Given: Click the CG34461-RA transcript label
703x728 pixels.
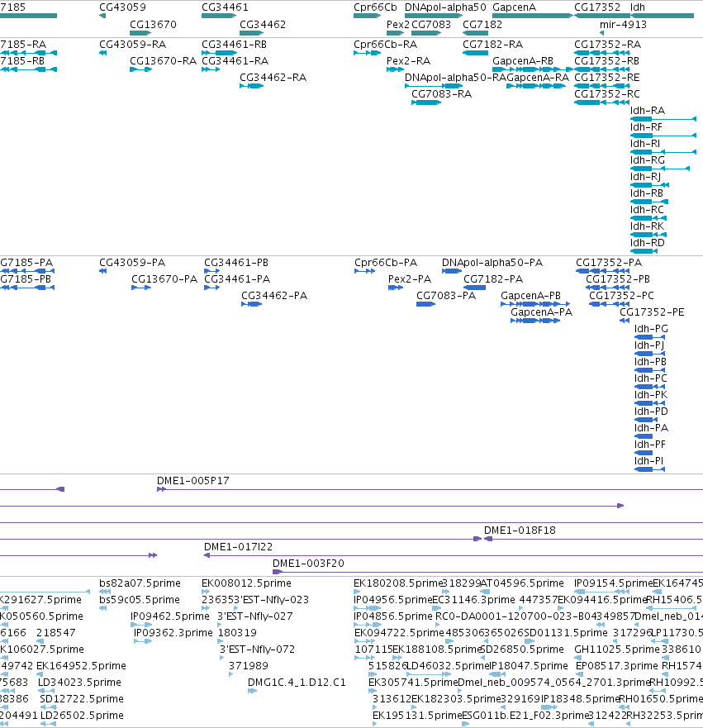Looking at the screenshot, I should coord(235,61).
